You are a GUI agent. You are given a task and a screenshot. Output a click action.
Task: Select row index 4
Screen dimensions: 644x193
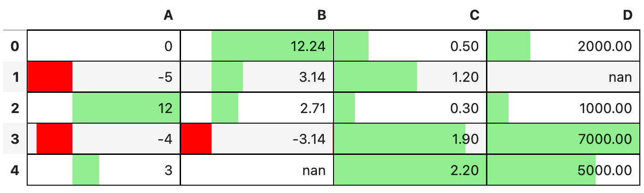click(x=15, y=170)
